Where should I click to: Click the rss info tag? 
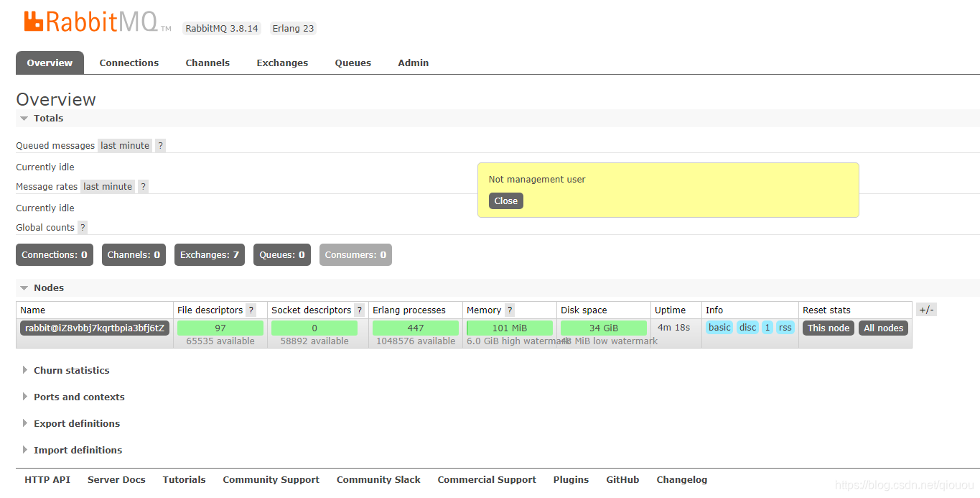(785, 327)
